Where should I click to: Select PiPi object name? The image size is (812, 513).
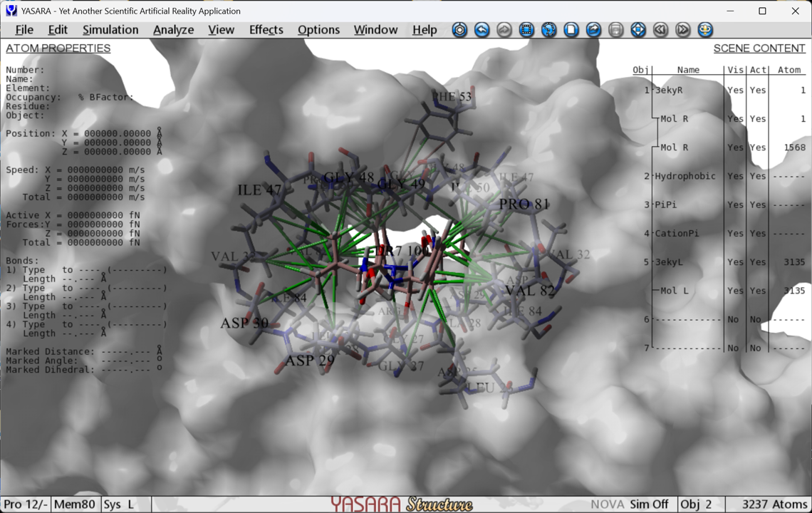665,204
